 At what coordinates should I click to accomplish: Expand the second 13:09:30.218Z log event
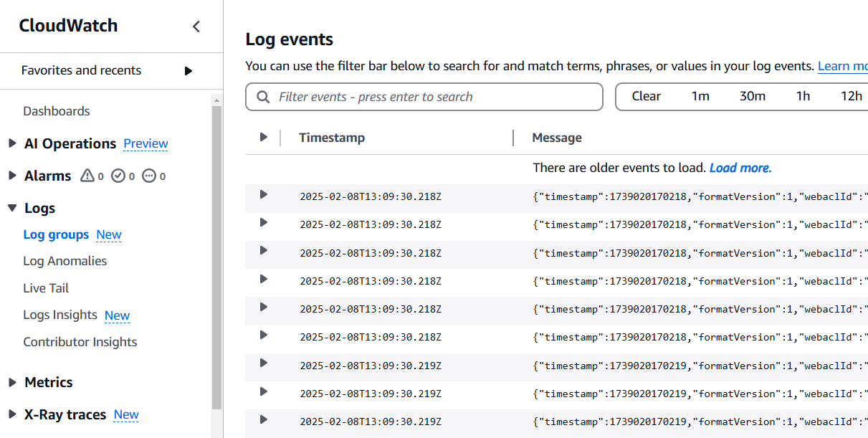264,222
